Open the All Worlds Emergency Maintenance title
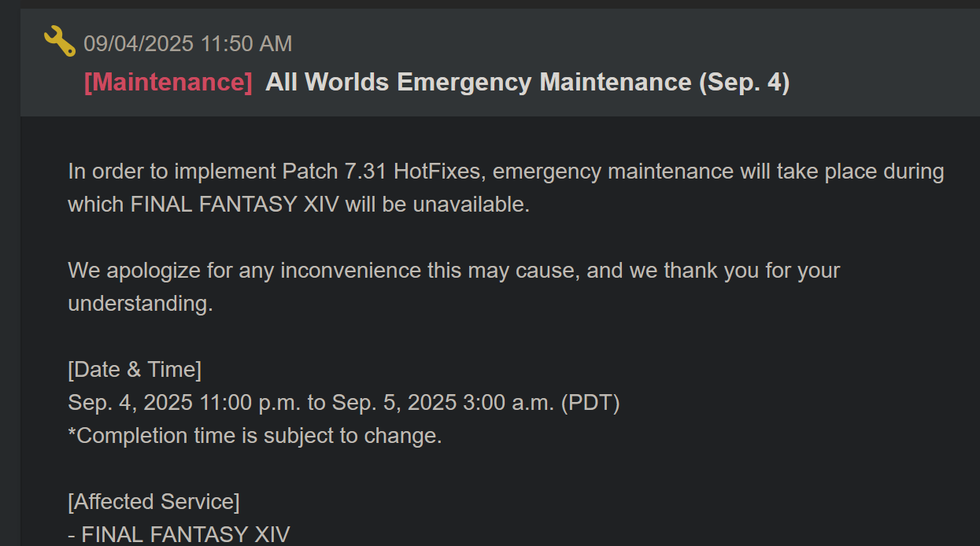Viewport: 980px width, 546px height. (527, 82)
